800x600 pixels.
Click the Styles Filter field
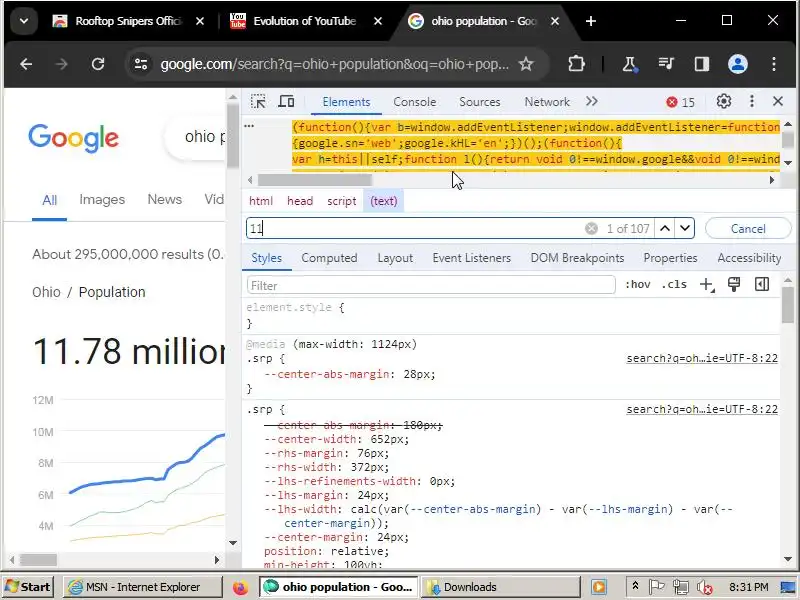click(x=431, y=285)
